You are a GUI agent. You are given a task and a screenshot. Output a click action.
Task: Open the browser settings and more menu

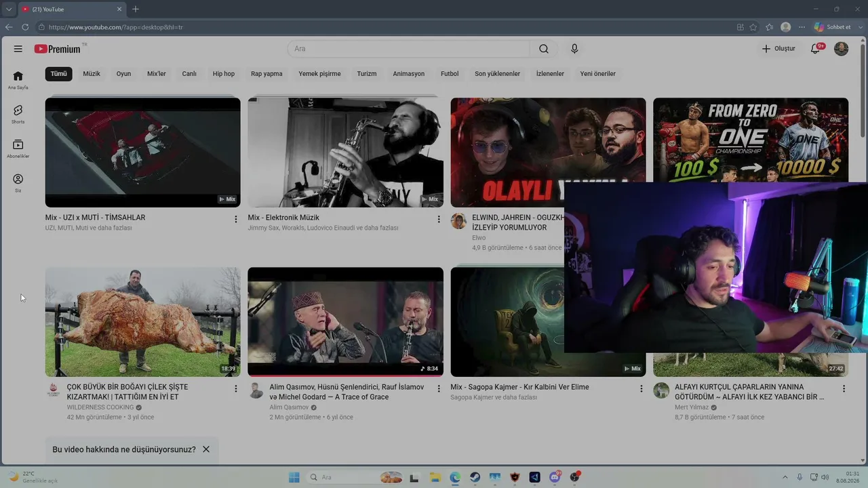[802, 27]
